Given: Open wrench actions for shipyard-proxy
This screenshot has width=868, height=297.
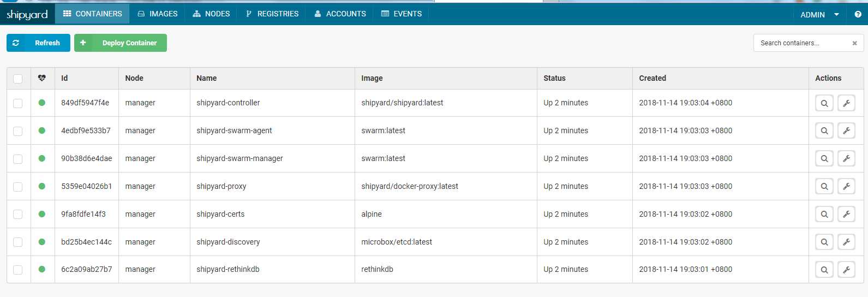Looking at the screenshot, I should point(846,187).
